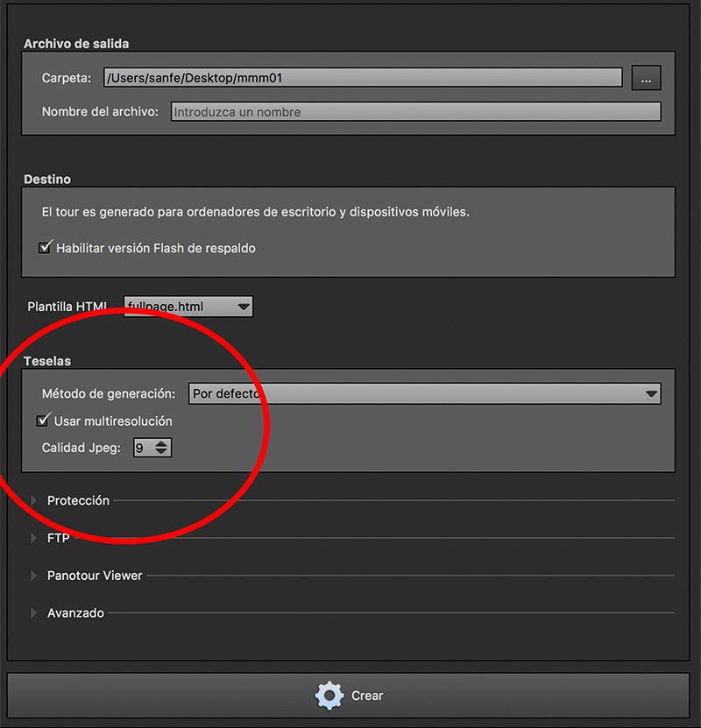Click the Calidad Jpeg value box
Image resolution: width=701 pixels, height=728 pixels.
click(x=143, y=448)
